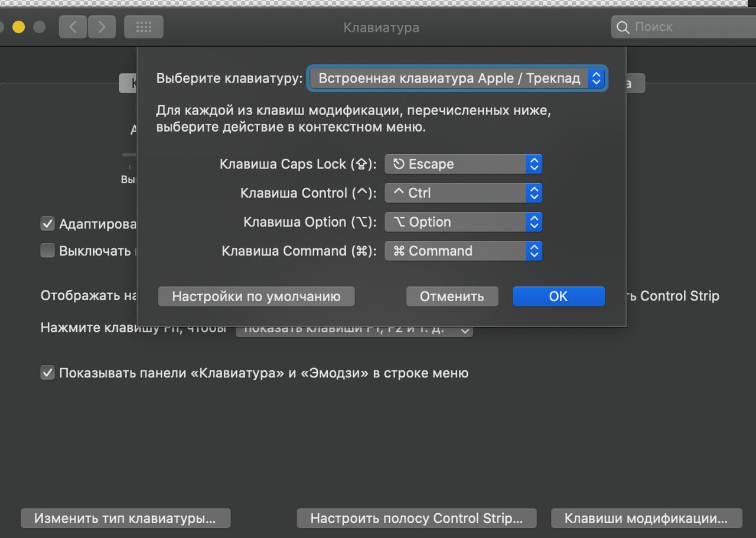Viewport: 756px width, 538px height.
Task: Click the Клавиша Caps Lock label
Action: point(298,164)
